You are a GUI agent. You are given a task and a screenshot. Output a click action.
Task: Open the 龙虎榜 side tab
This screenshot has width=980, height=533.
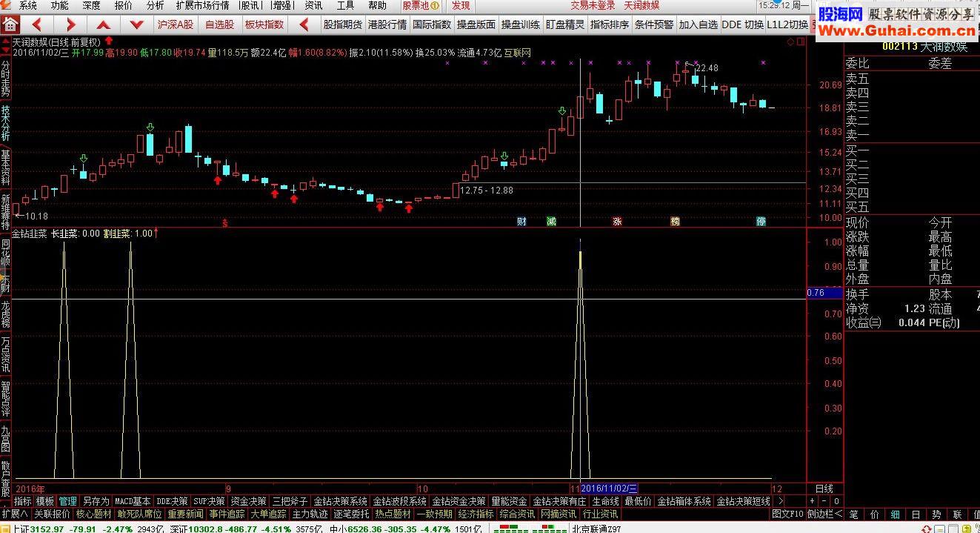[x=6, y=314]
